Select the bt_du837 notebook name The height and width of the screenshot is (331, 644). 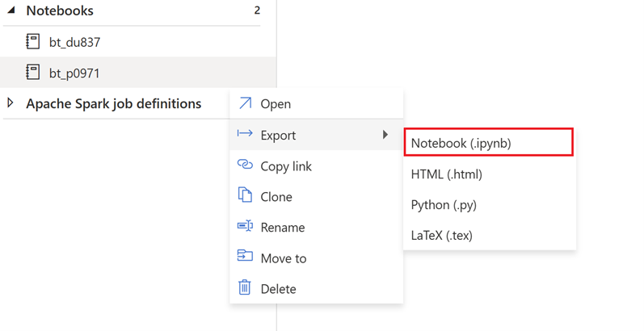[x=74, y=42]
